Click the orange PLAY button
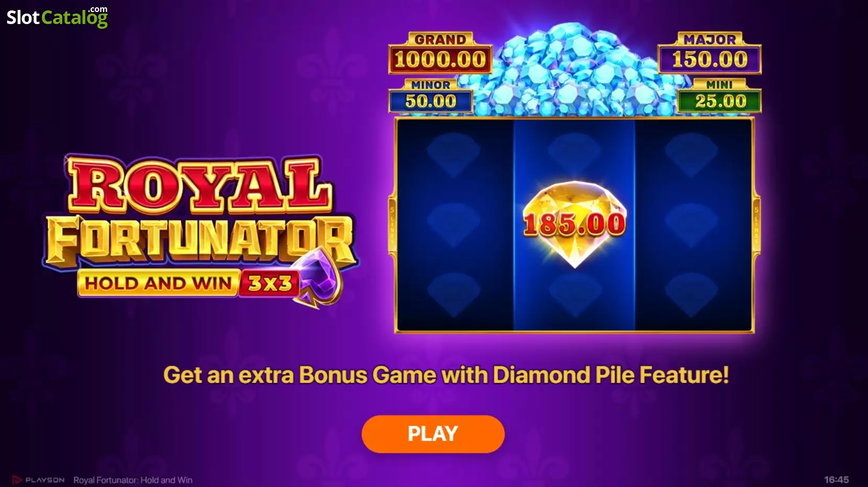 [x=433, y=434]
